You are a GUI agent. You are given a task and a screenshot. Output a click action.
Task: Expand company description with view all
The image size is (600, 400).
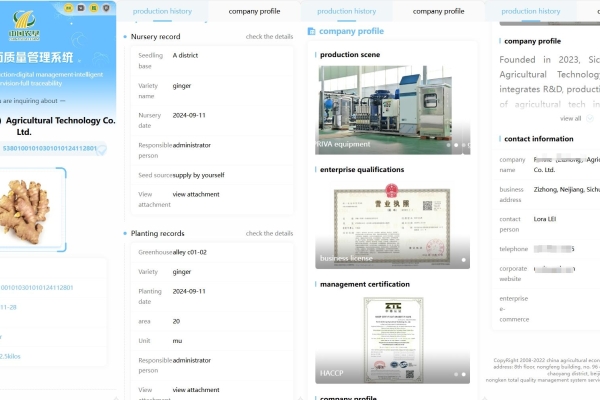[x=571, y=119]
